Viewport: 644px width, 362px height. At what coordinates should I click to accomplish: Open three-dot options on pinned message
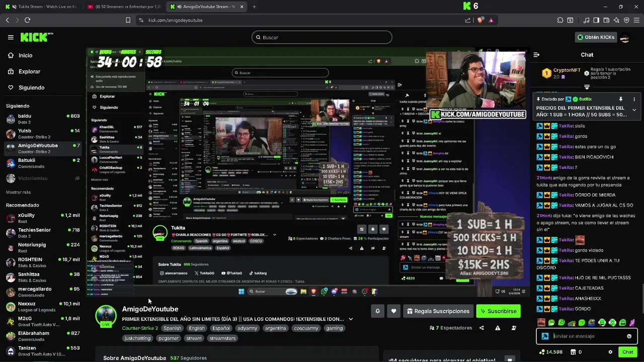tap(634, 99)
